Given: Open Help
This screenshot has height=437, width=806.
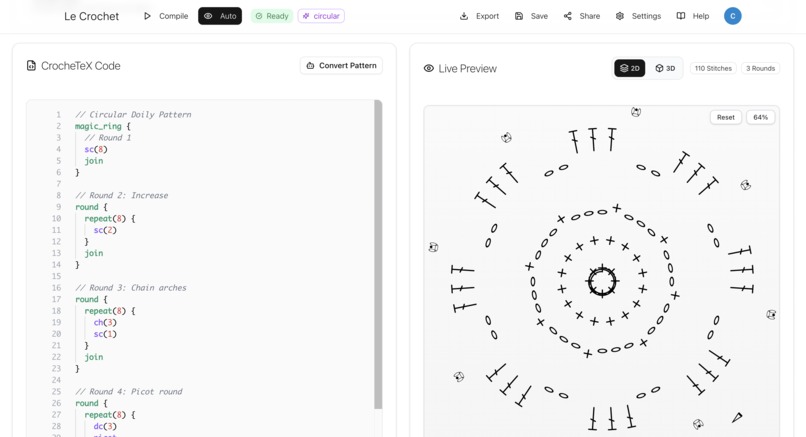Looking at the screenshot, I should [693, 16].
